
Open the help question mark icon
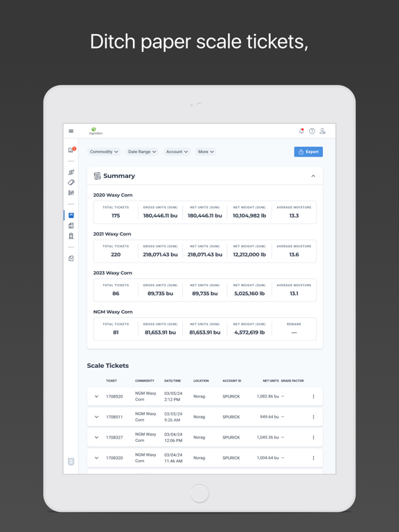point(312,131)
